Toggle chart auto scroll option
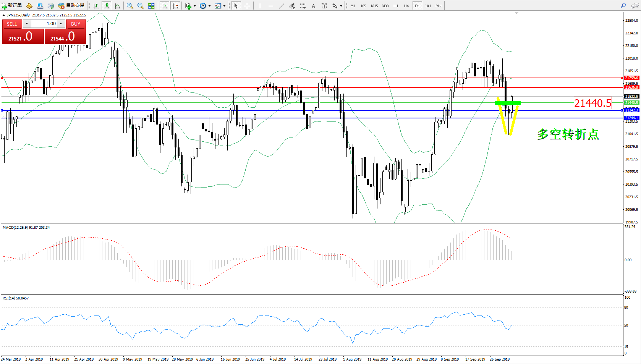 pos(165,6)
